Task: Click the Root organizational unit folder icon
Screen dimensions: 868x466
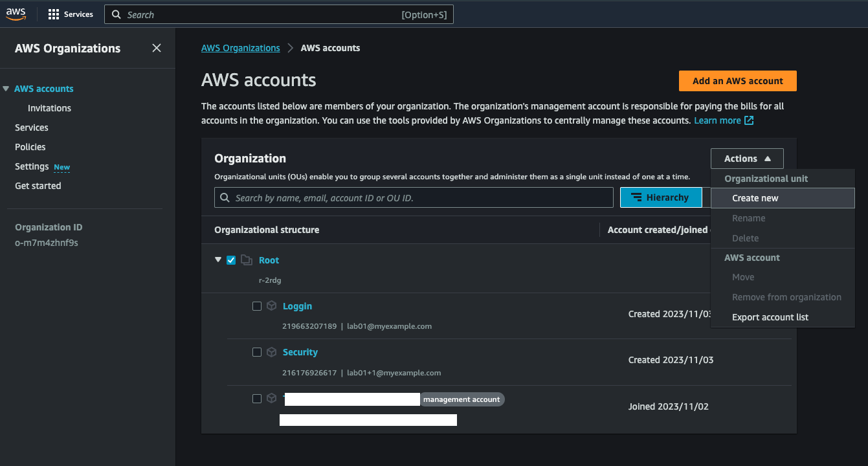Action: [x=246, y=260]
